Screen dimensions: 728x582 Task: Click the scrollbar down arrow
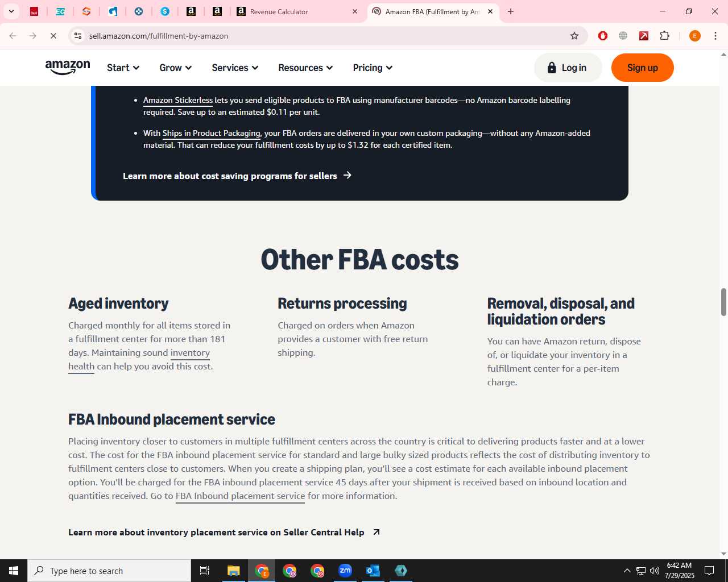[723, 554]
